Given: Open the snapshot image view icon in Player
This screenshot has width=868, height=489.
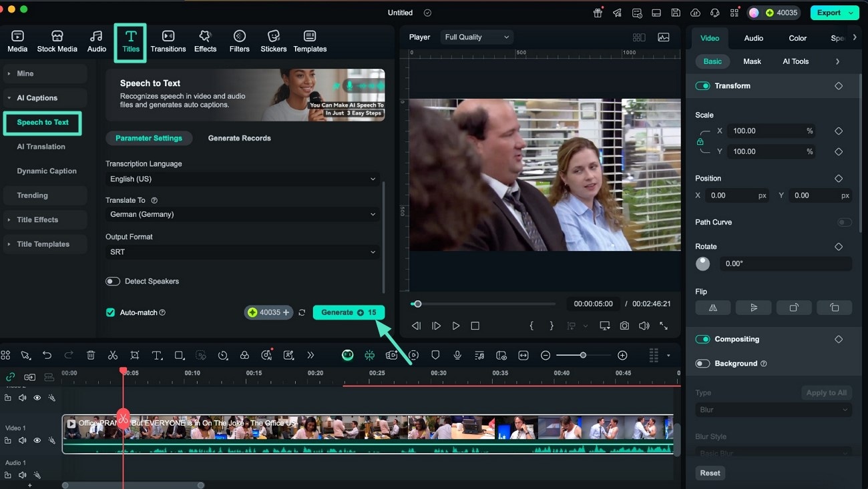Looking at the screenshot, I should tap(663, 37).
